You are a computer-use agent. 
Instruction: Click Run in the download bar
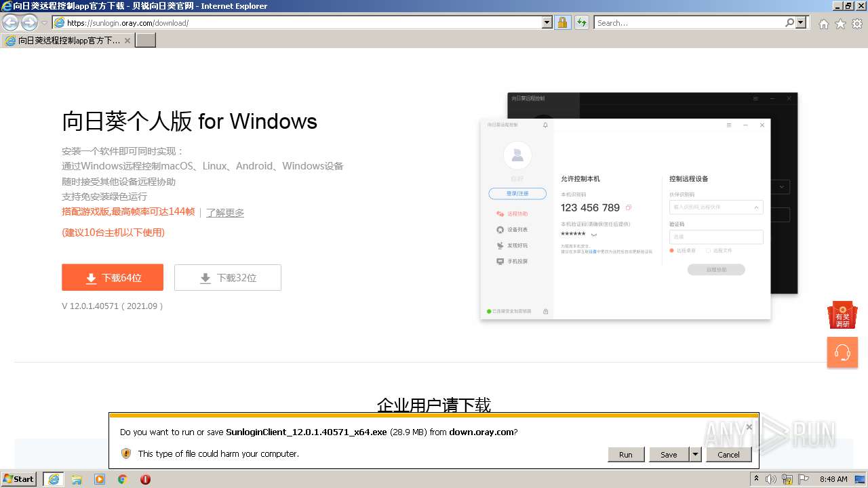625,455
